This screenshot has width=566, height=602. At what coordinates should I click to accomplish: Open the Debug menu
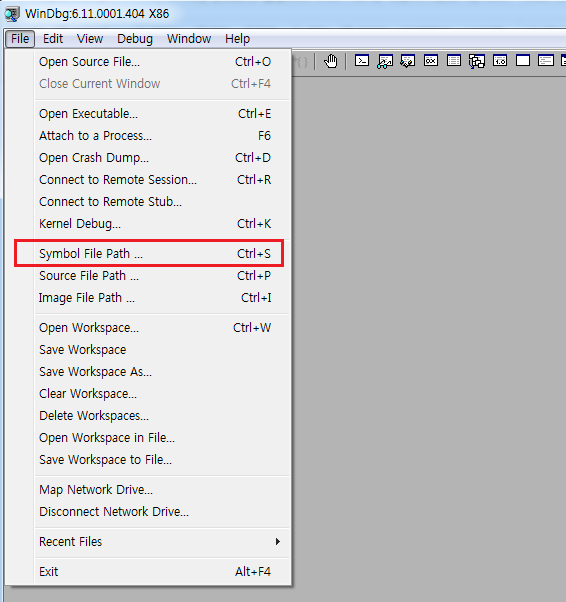(x=135, y=39)
